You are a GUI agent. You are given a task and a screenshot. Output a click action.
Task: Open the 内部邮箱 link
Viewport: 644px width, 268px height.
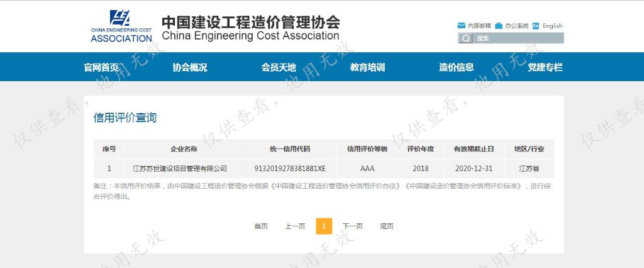[x=479, y=26]
